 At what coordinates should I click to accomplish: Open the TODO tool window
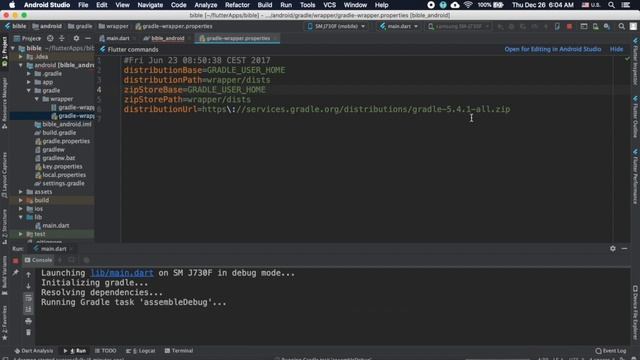pos(106,351)
